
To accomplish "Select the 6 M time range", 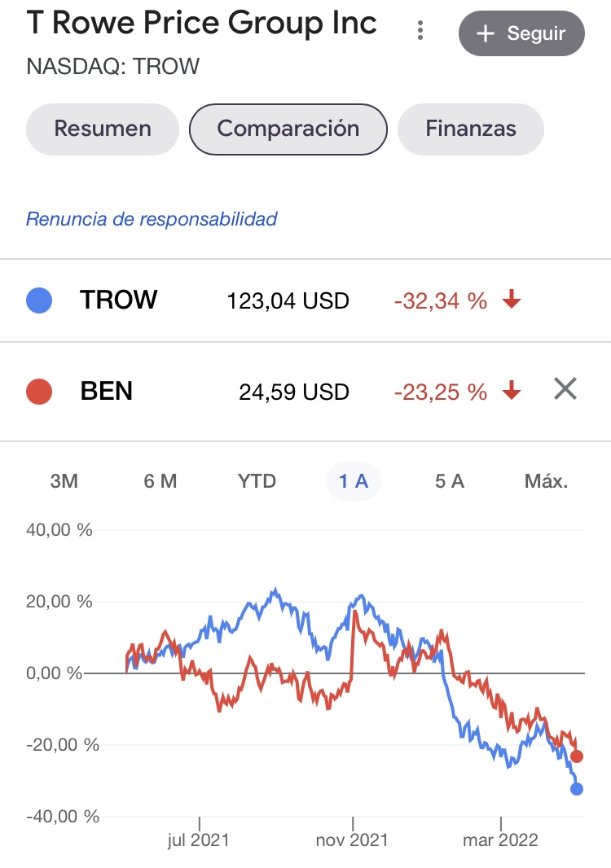I will click(x=160, y=481).
